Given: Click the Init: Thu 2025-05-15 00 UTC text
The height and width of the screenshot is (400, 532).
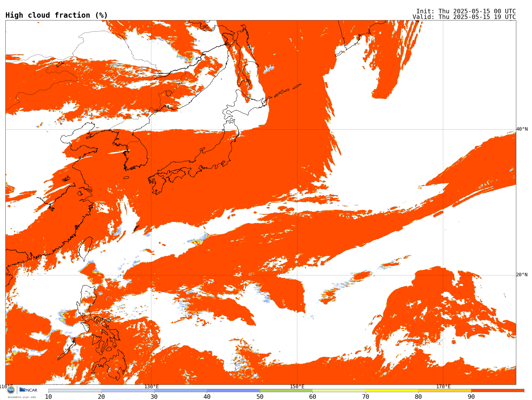Looking at the screenshot, I should pos(466,11).
